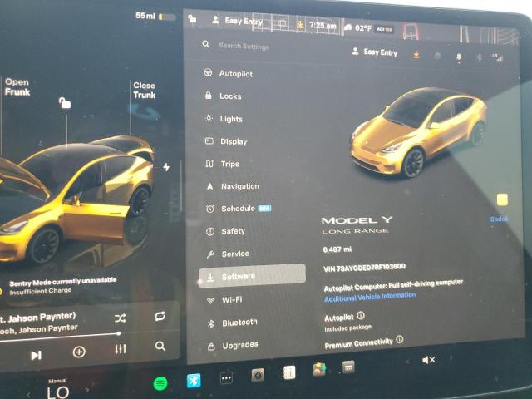Viewport: 532px width, 399px height.
Task: Open the AQI air quality badge
Action: pyautogui.click(x=385, y=30)
